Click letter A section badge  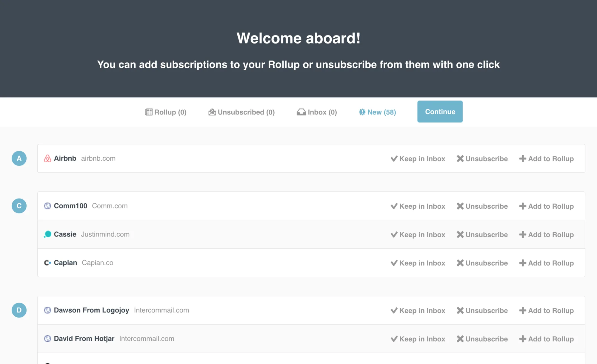[19, 158]
